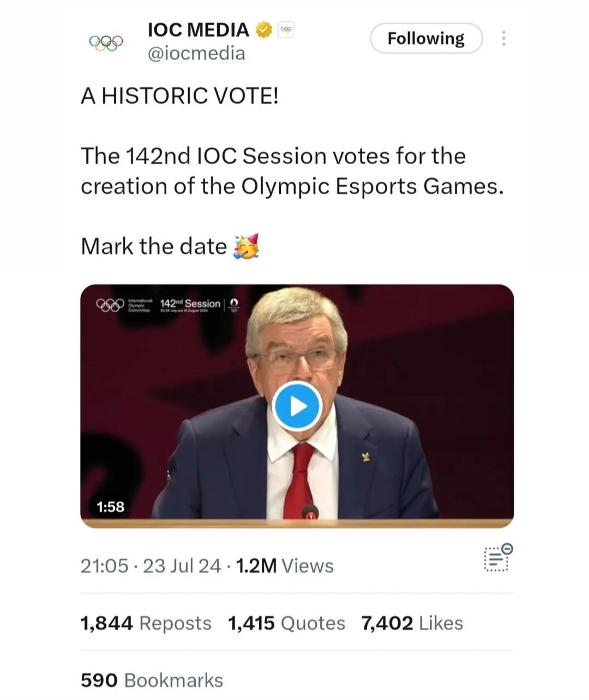Image resolution: width=589 pixels, height=700 pixels.
Task: Click the Olympic affiliation badge icon
Action: (x=286, y=29)
